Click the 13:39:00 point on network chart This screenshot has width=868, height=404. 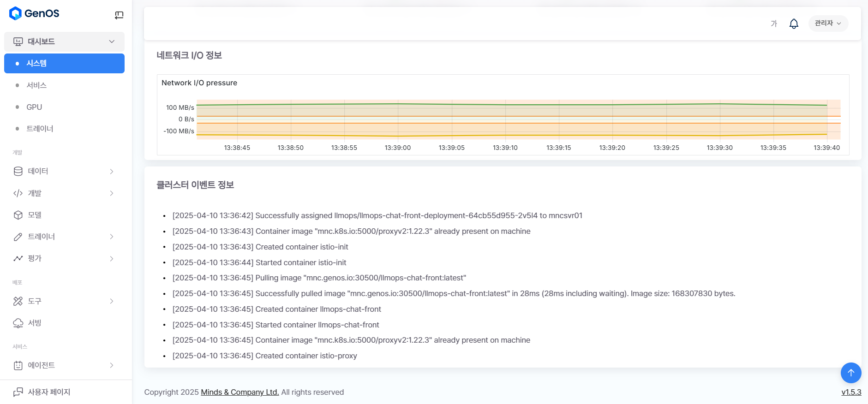point(398,120)
